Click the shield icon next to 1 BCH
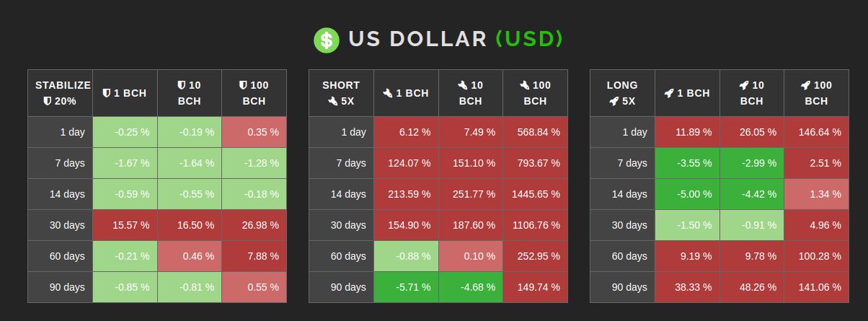Viewport: 868px width, 321px height. coord(106,93)
